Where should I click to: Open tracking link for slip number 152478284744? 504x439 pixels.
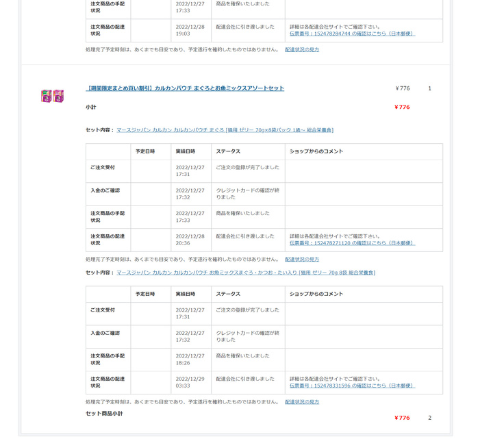352,34
